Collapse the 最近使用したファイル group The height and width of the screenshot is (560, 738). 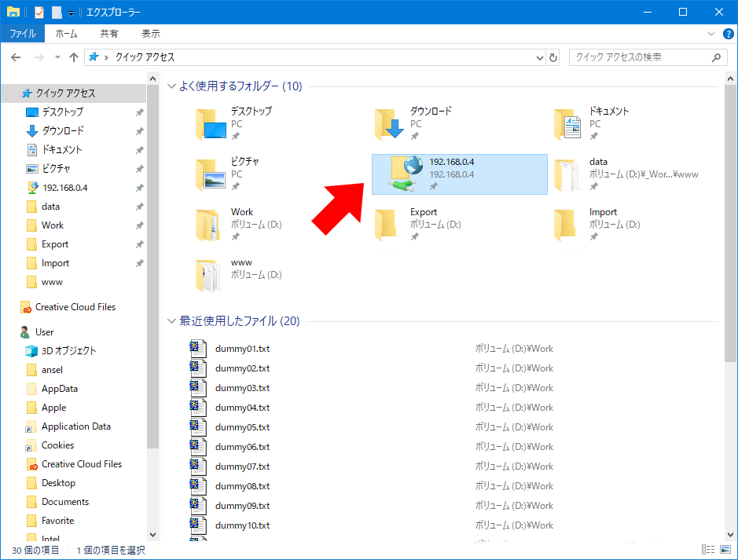point(171,321)
